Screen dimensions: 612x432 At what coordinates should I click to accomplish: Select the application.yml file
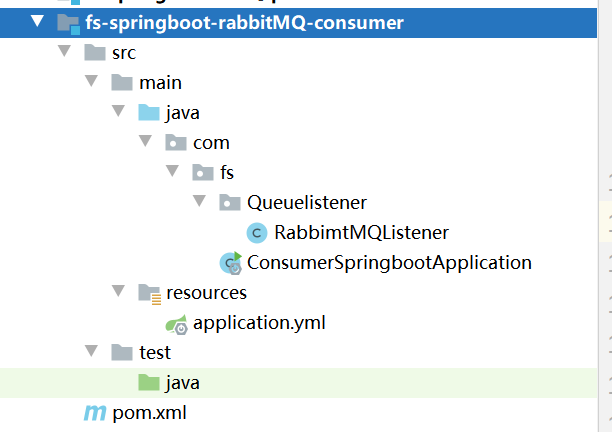tap(259, 324)
